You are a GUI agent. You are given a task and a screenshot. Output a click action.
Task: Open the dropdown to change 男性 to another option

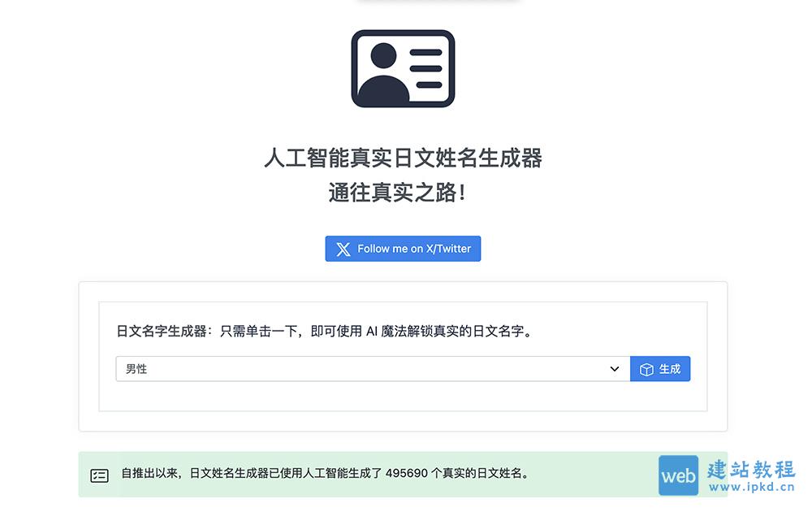point(370,368)
